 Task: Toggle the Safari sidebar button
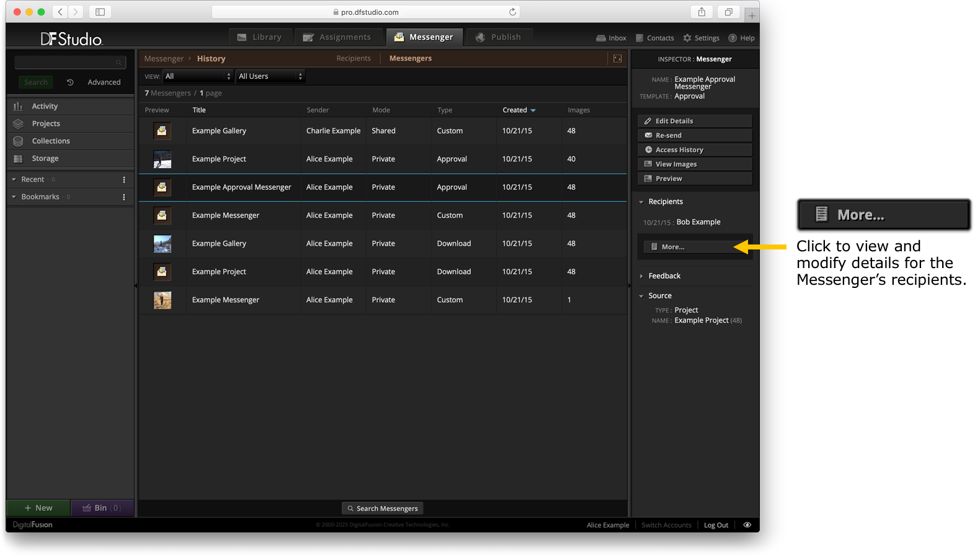pos(100,12)
